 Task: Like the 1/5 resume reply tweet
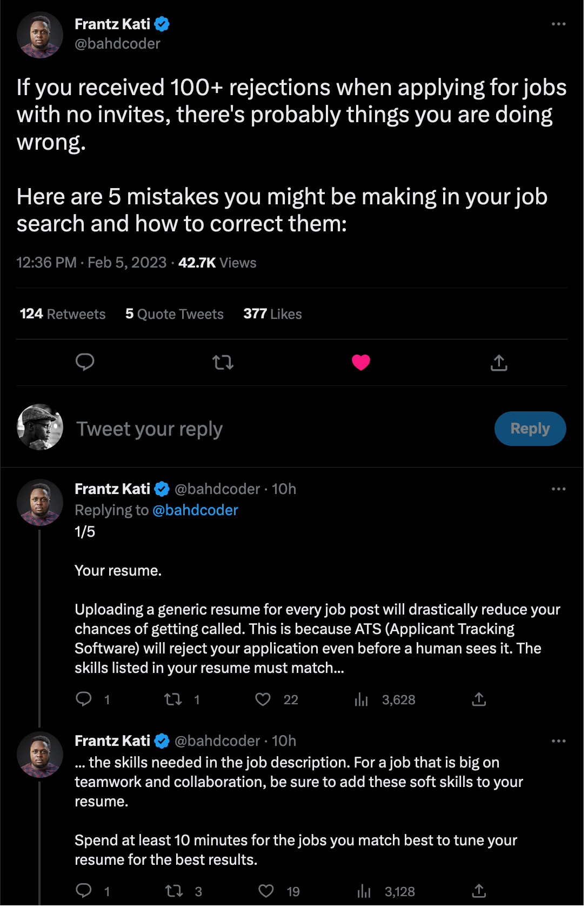[263, 699]
